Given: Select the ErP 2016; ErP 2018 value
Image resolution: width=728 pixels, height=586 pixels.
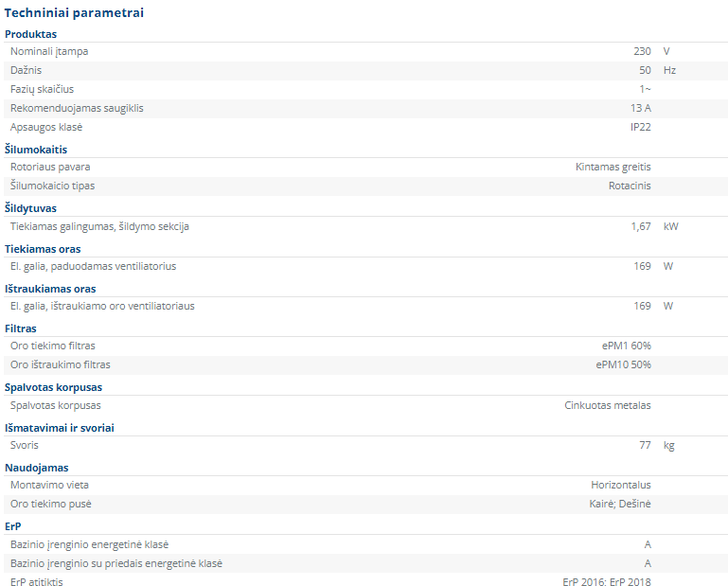Looking at the screenshot, I should pos(607,582).
